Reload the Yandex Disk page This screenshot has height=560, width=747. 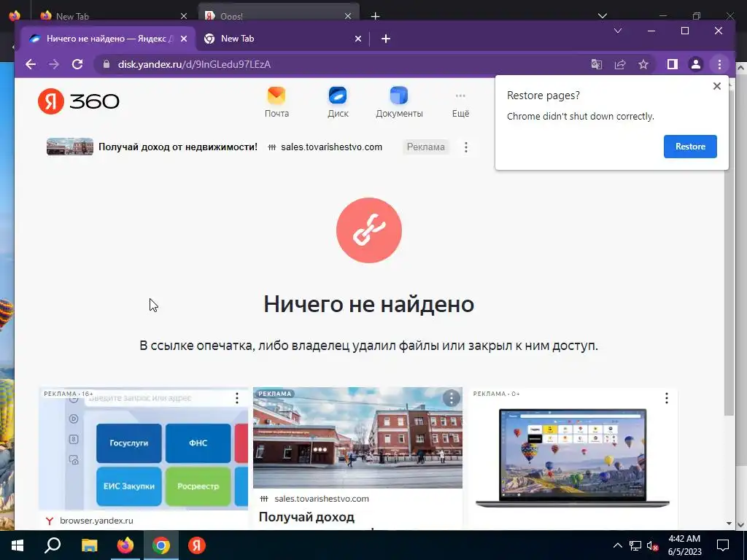click(x=77, y=64)
